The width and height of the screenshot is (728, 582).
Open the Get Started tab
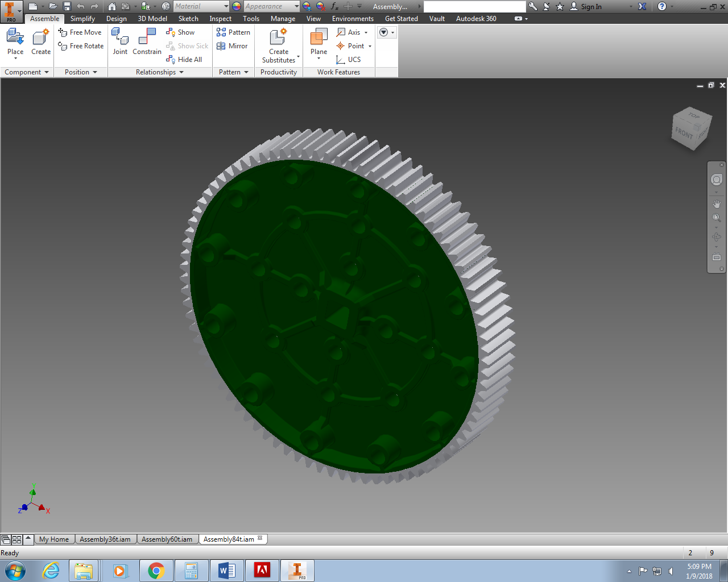(402, 19)
